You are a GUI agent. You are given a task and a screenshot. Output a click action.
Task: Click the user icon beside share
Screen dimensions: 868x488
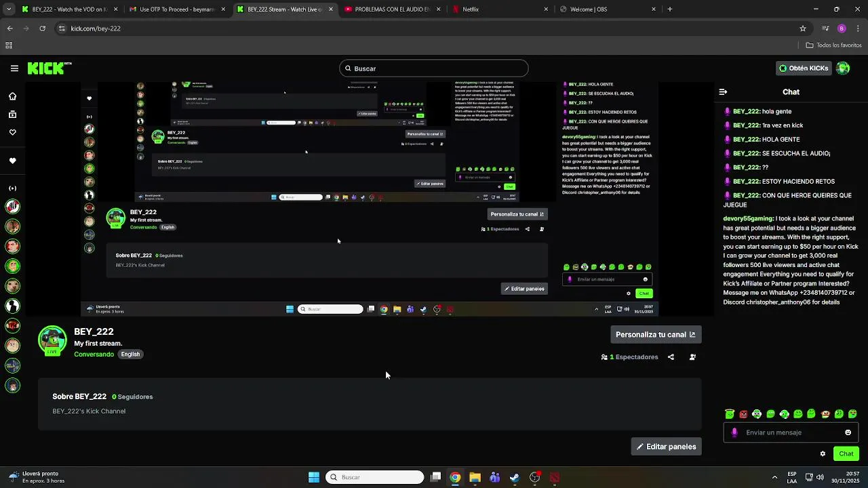point(692,357)
